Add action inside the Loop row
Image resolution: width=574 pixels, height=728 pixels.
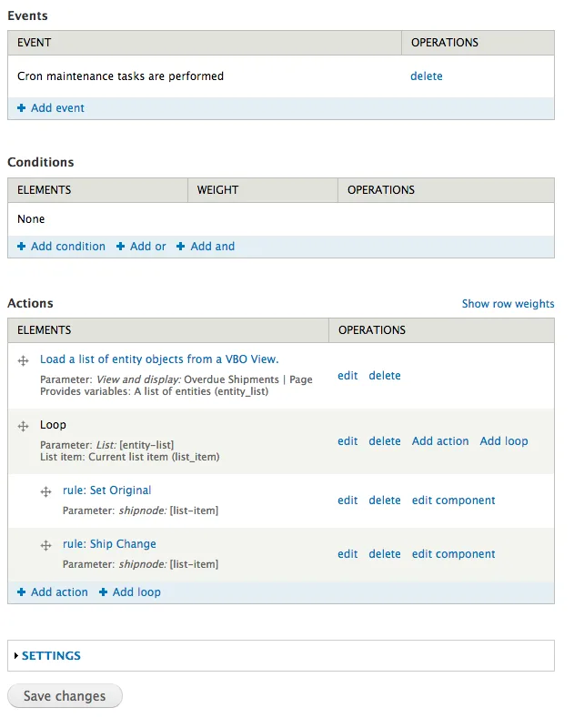(440, 440)
